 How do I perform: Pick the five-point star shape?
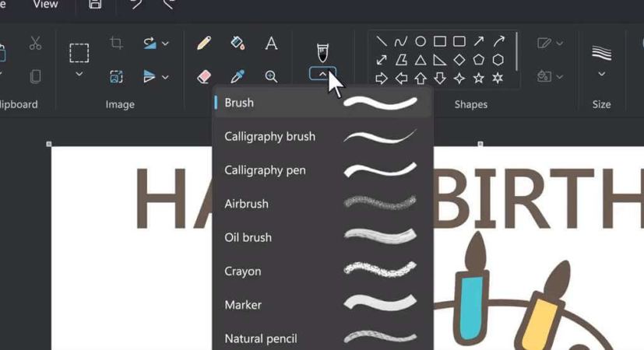click(478, 78)
